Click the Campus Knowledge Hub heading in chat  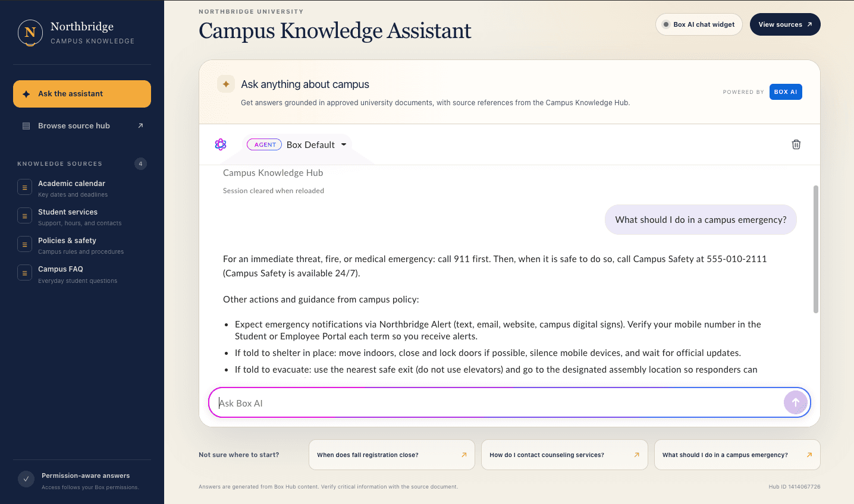pyautogui.click(x=273, y=173)
